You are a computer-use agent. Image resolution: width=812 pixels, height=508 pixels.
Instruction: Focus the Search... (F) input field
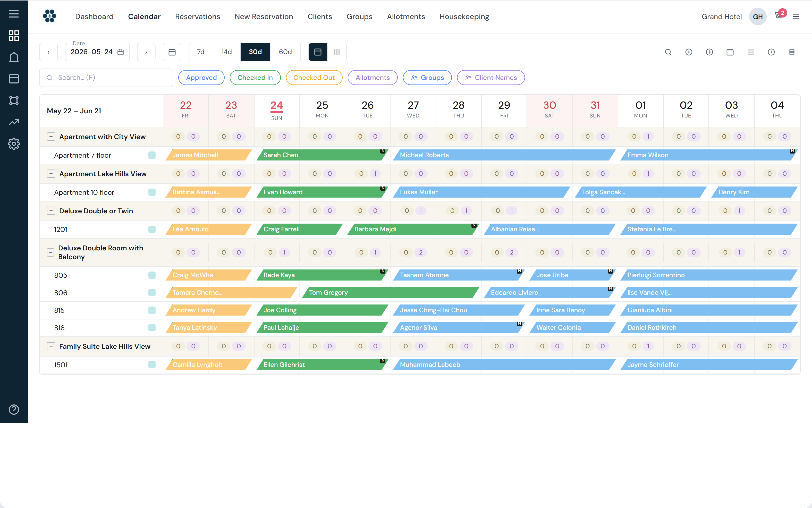[106, 78]
